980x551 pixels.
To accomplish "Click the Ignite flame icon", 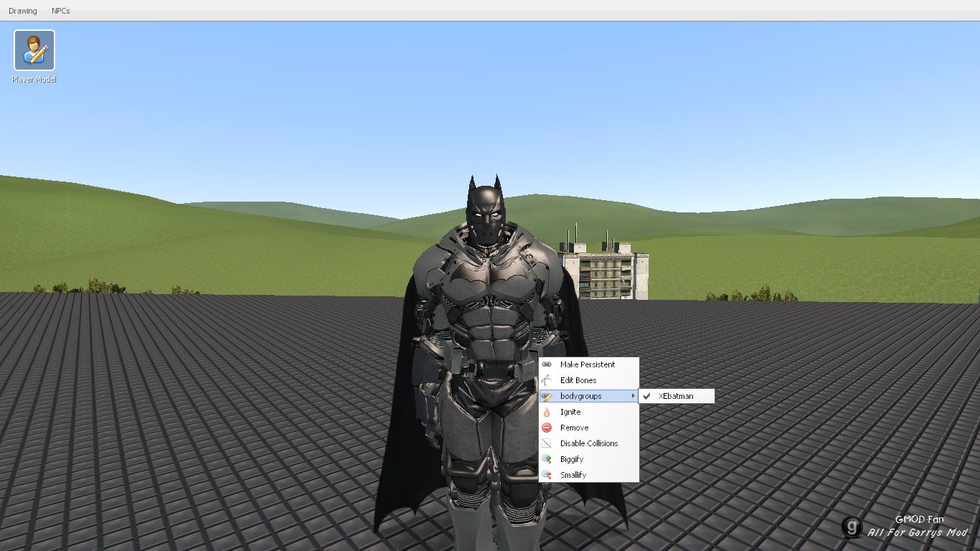I will click(547, 412).
